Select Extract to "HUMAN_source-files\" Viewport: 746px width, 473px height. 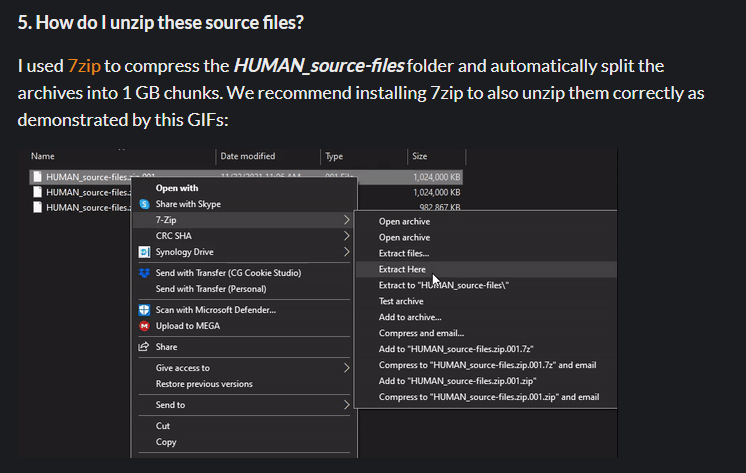coord(444,286)
